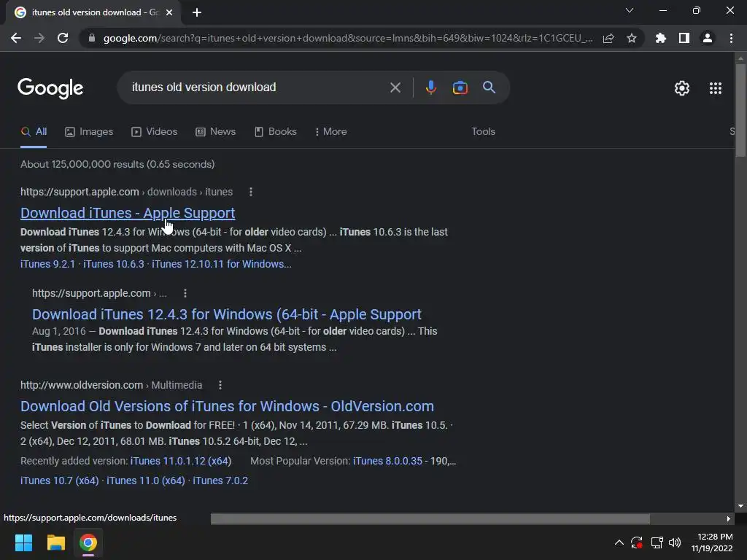Viewport: 747px width, 560px height.
Task: Open the iTunes 10.6.3 sitelink
Action: [113, 264]
